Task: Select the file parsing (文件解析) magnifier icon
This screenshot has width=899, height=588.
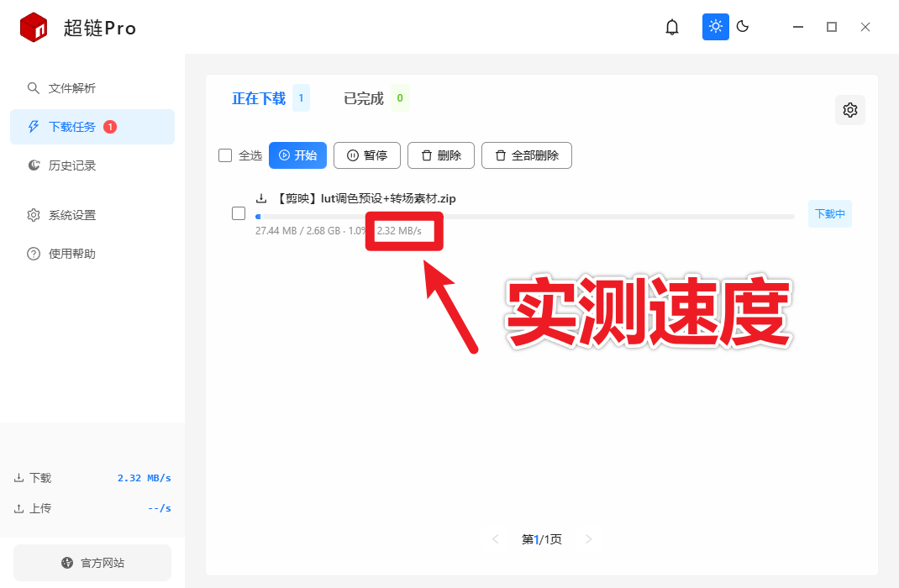Action: pos(33,87)
